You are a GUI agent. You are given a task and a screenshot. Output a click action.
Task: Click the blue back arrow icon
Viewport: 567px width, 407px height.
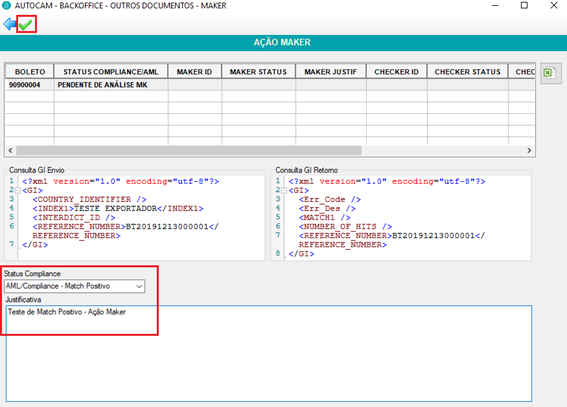(9, 24)
